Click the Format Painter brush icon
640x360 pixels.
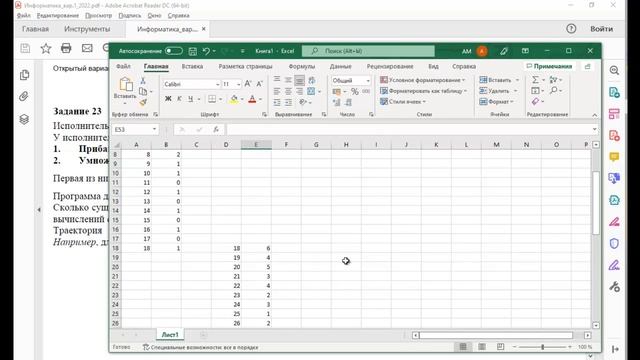[x=143, y=102]
